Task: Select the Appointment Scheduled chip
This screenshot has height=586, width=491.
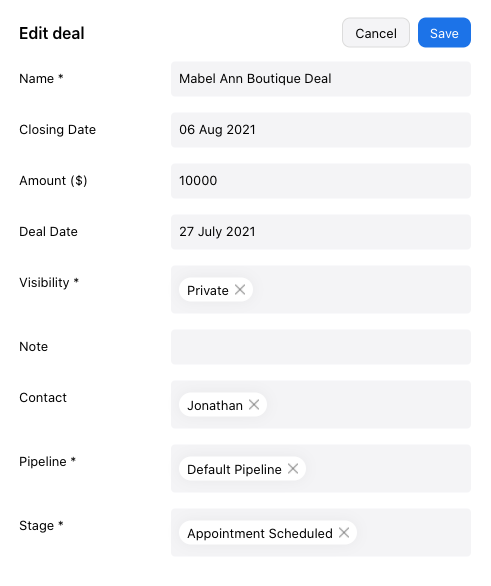Action: [x=260, y=533]
